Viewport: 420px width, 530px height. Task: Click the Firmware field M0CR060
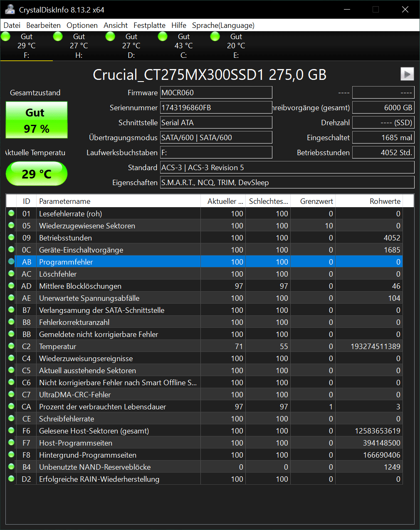click(216, 92)
